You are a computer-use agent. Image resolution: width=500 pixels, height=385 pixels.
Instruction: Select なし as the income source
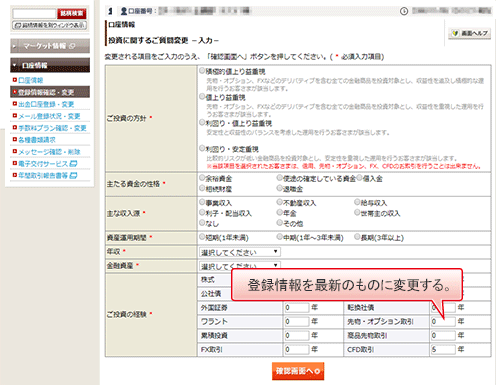click(202, 223)
